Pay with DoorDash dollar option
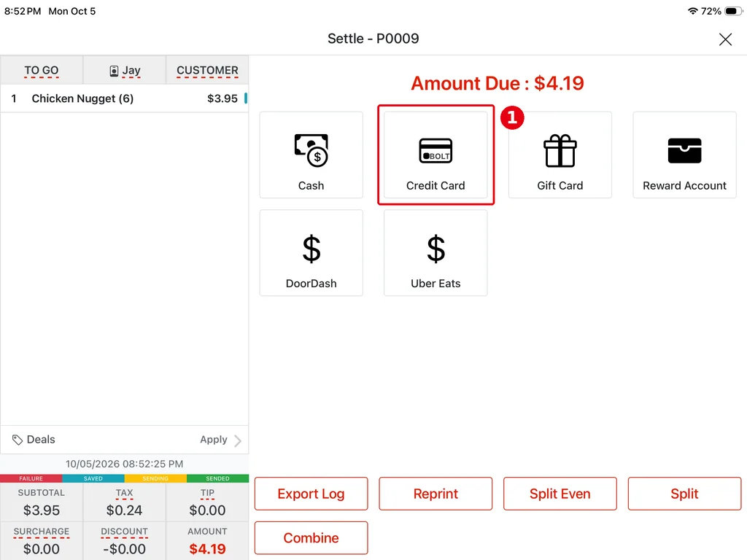Image resolution: width=747 pixels, height=560 pixels. [311, 253]
